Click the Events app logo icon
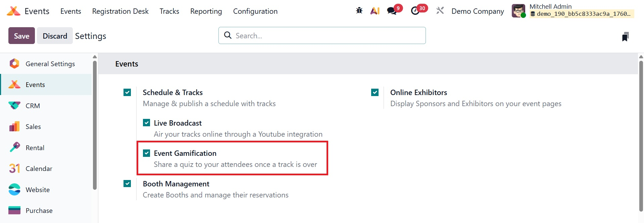The height and width of the screenshot is (223, 644). (x=13, y=11)
